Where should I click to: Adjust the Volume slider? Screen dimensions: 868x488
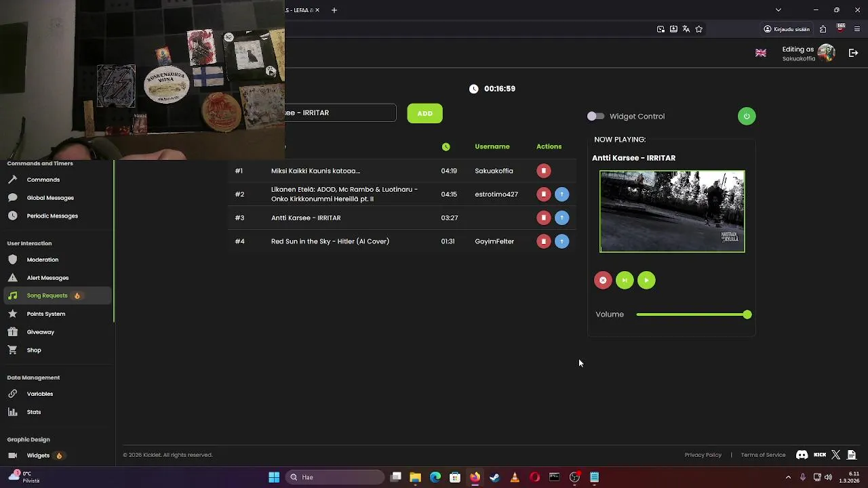[694, 314]
